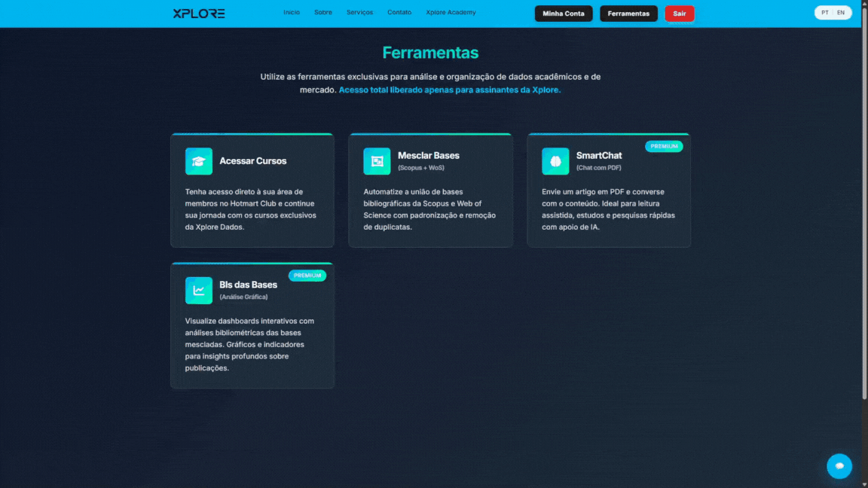Image resolution: width=868 pixels, height=488 pixels.
Task: Open the floating chat bubble widget
Action: click(x=839, y=466)
